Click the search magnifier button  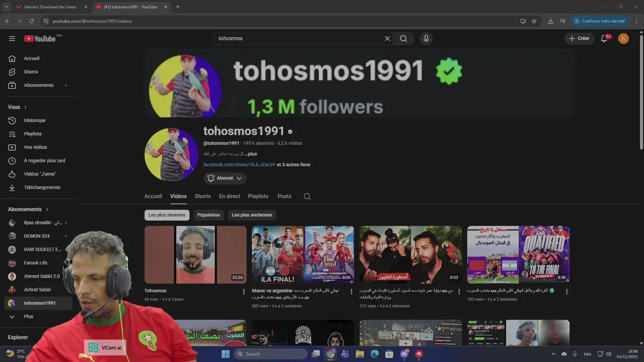(404, 38)
